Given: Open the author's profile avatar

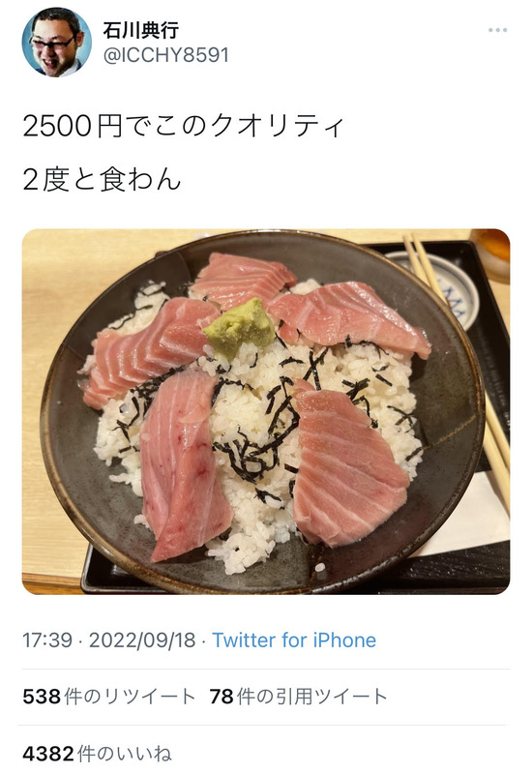Looking at the screenshot, I should pos(57,43).
